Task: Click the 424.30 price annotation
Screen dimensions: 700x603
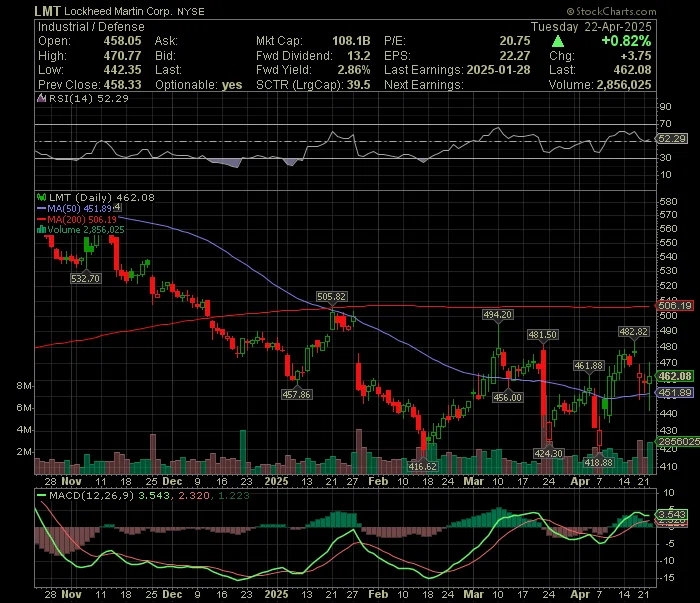Action: (549, 453)
